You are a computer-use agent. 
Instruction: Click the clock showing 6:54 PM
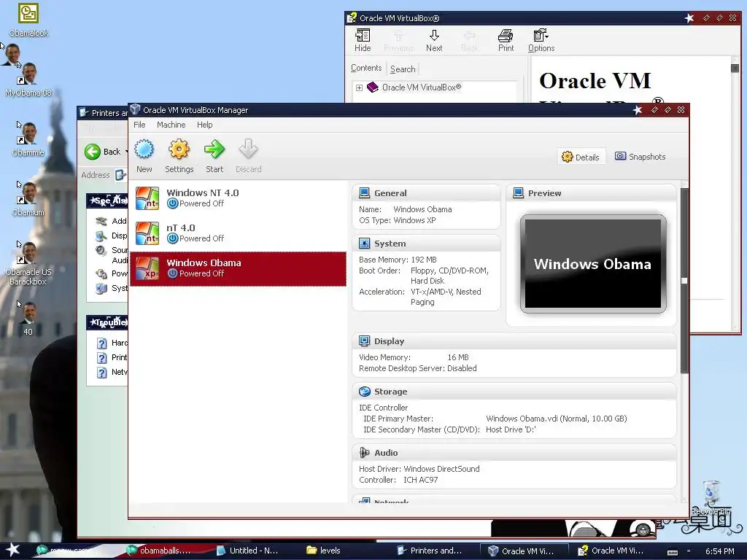click(x=719, y=551)
